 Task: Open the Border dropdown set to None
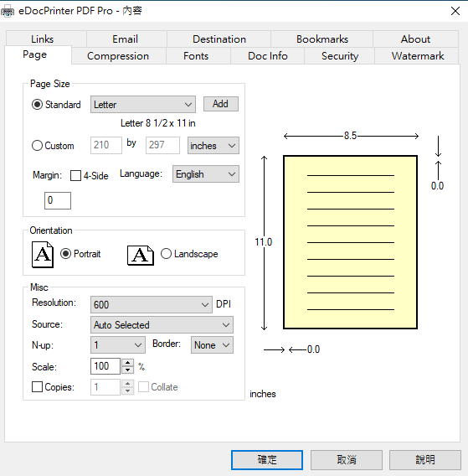(x=212, y=345)
